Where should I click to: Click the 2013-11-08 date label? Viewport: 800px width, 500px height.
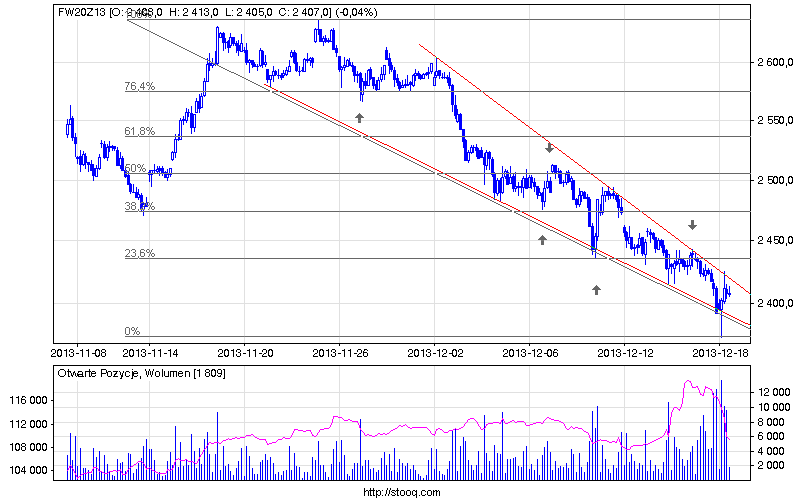[x=78, y=353]
